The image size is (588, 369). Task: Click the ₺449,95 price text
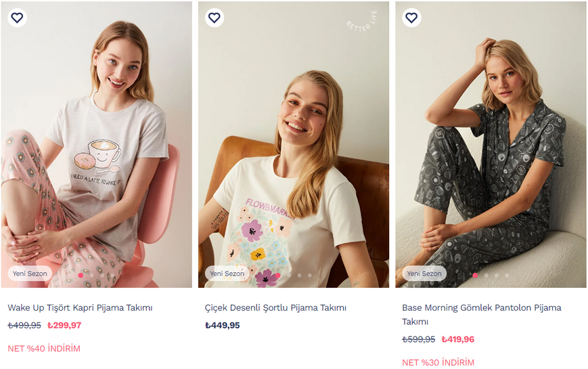point(223,325)
